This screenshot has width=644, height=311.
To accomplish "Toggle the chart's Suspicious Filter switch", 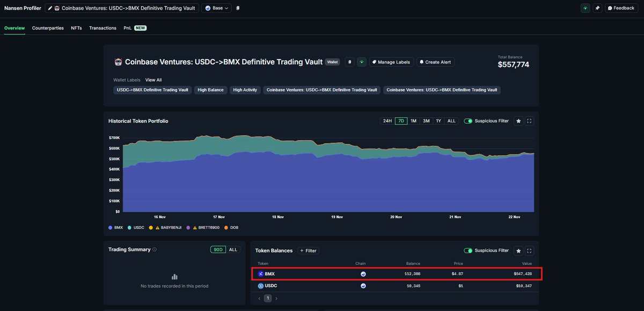I will [x=468, y=121].
